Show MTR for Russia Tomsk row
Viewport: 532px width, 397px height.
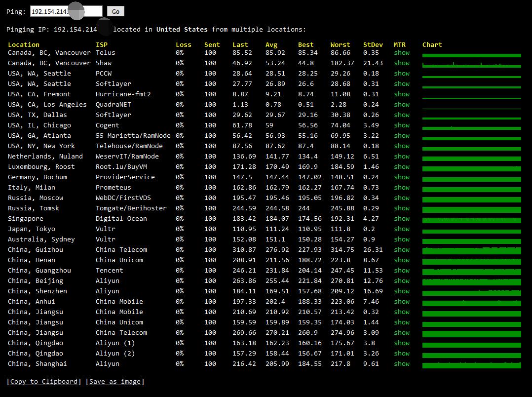pos(402,208)
